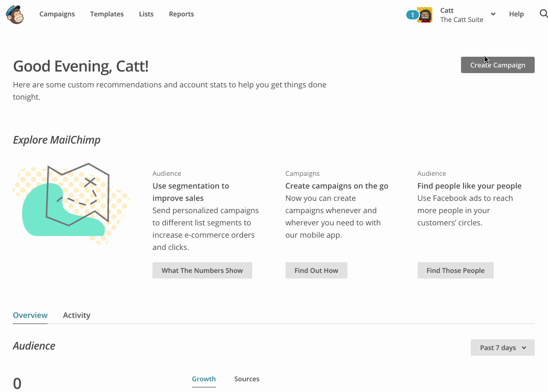Open the Lists page

click(146, 14)
